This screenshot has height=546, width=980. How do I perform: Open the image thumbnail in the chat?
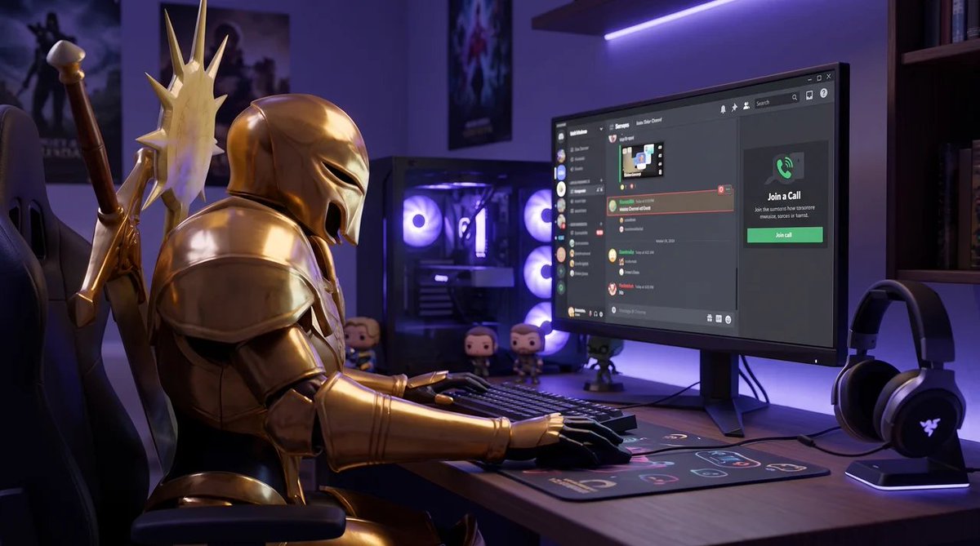(x=642, y=159)
